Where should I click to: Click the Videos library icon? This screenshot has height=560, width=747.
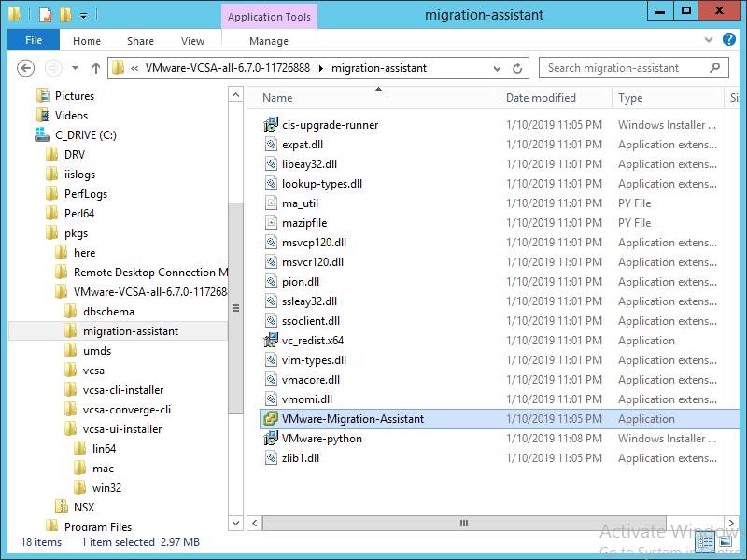click(43, 115)
